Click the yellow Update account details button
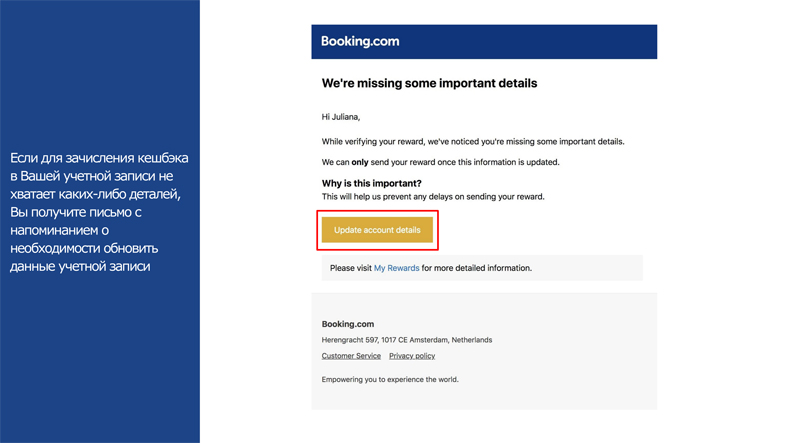Screen dimensions: 788x443 point(377,230)
